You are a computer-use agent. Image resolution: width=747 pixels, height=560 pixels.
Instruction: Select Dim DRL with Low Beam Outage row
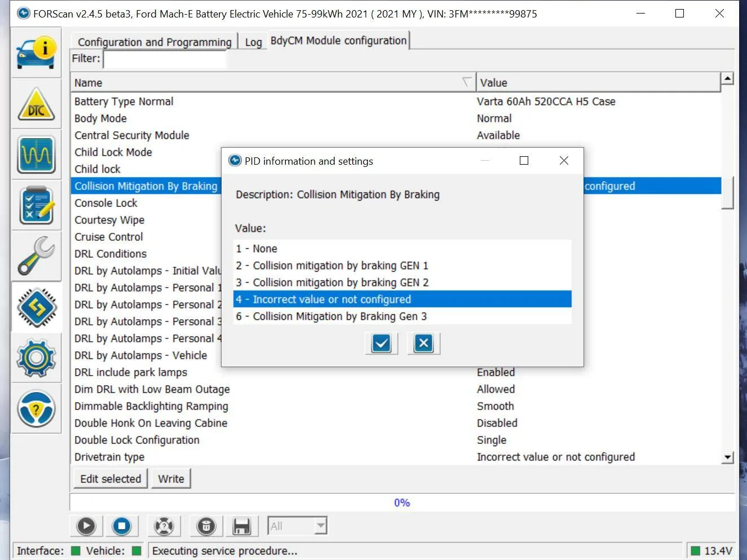[x=396, y=389]
